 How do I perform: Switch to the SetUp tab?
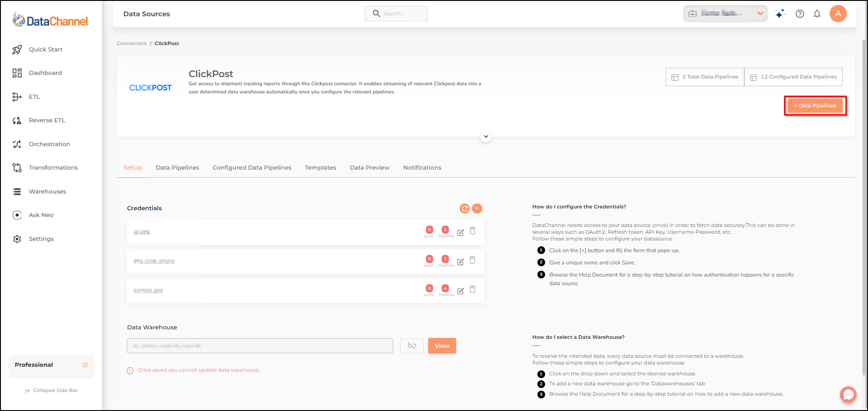(133, 168)
